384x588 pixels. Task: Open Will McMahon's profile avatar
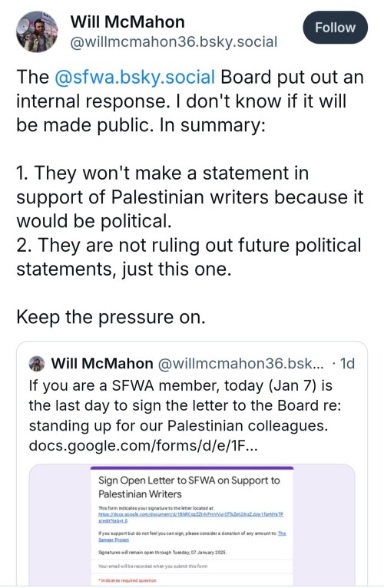pyautogui.click(x=37, y=31)
